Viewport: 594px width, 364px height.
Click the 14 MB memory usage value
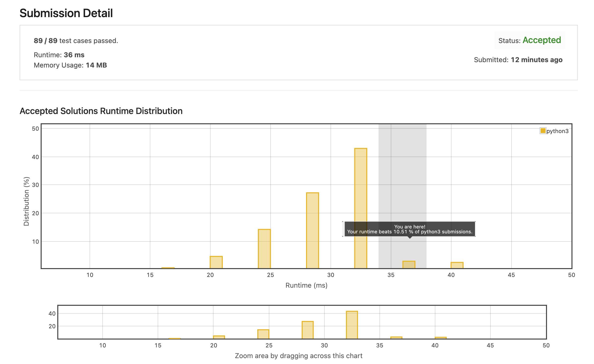pos(96,65)
